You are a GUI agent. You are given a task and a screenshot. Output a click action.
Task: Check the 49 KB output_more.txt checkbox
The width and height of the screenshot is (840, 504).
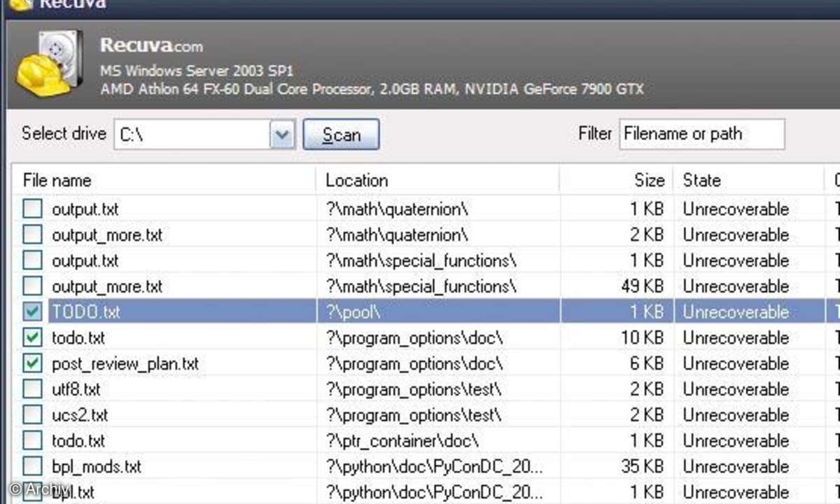click(32, 286)
